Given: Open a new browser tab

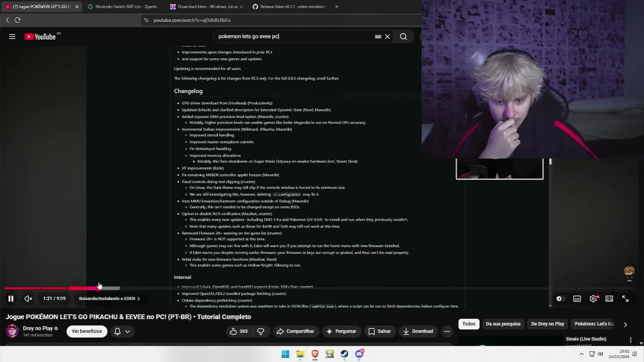Looking at the screenshot, I should [337, 7].
